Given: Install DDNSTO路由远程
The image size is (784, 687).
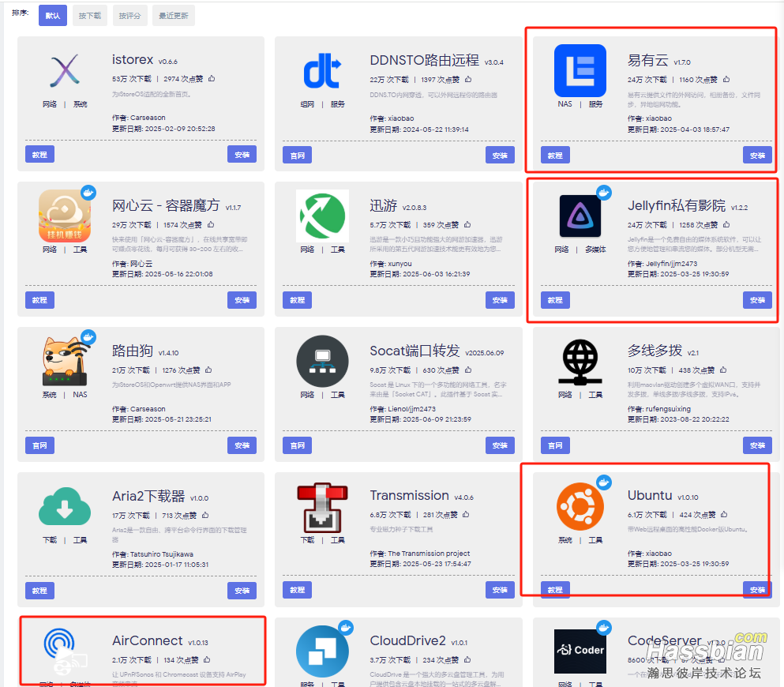Looking at the screenshot, I should coord(500,155).
